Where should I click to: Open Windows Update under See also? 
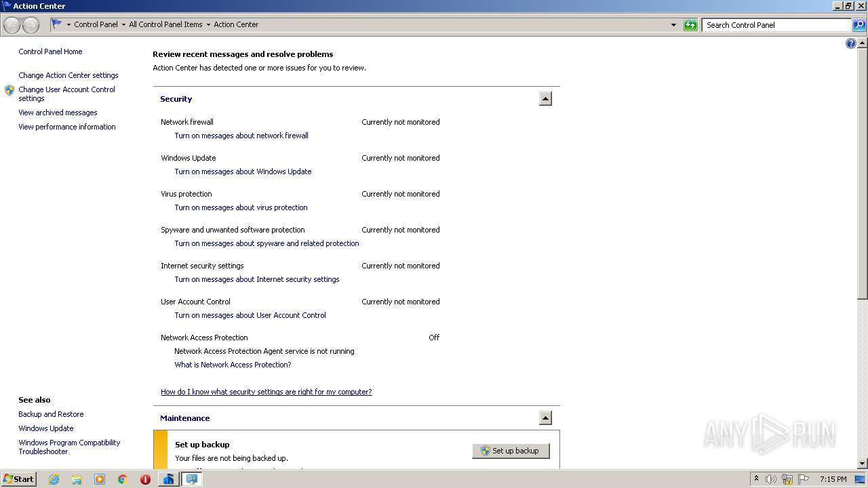coord(46,428)
